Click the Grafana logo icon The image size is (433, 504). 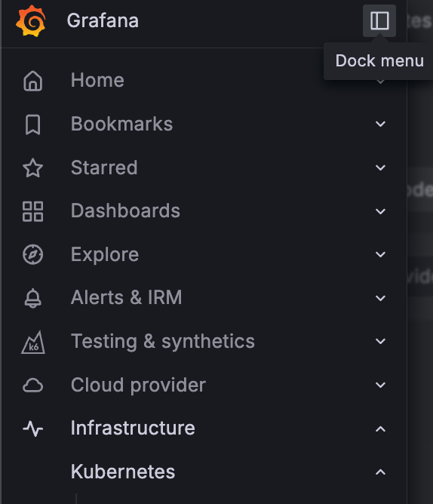coord(30,21)
